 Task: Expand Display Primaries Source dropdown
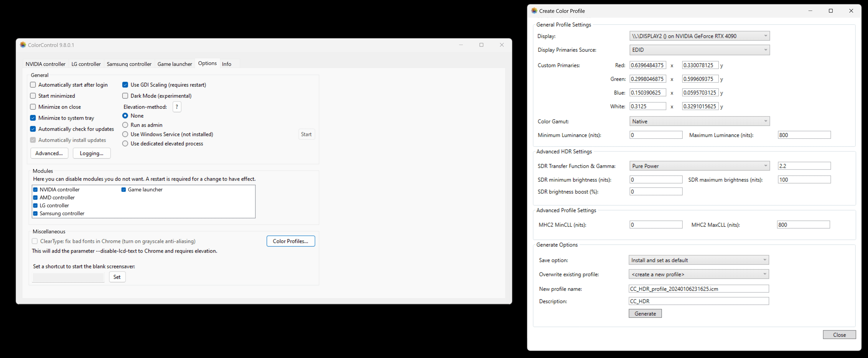pos(699,50)
